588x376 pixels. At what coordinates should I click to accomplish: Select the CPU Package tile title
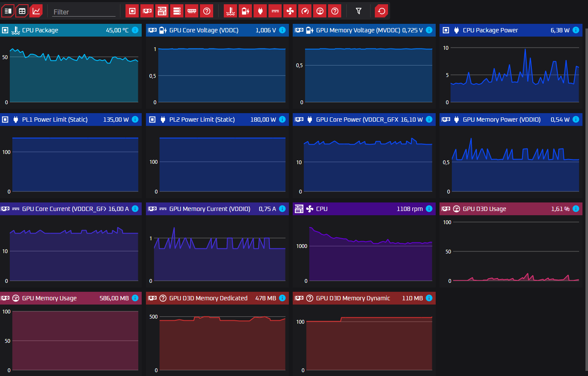[x=40, y=30]
